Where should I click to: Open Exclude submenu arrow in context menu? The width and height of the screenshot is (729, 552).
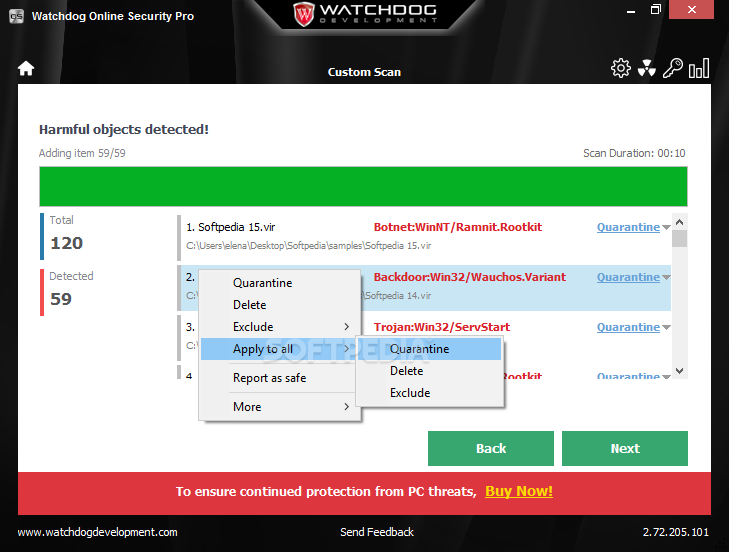(x=346, y=327)
